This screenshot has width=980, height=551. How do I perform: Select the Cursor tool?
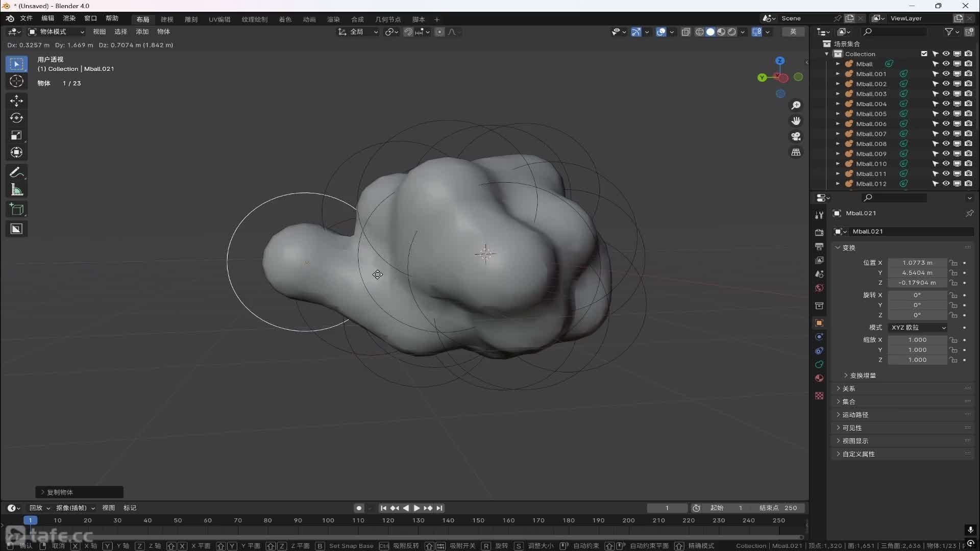click(16, 81)
